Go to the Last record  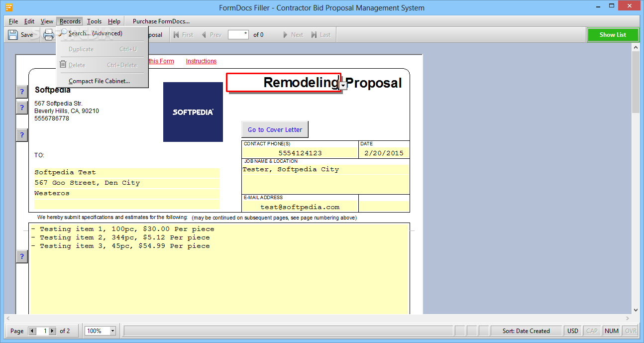[x=321, y=35]
